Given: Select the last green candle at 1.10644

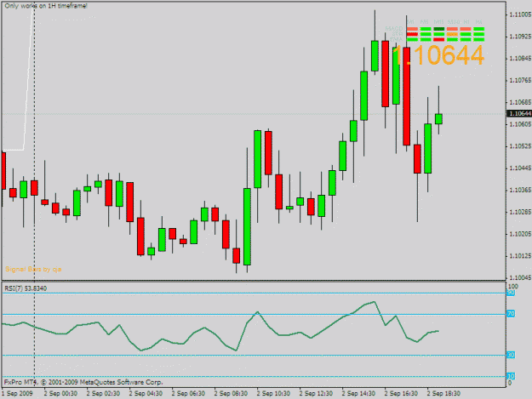Looking at the screenshot, I should pos(438,119).
